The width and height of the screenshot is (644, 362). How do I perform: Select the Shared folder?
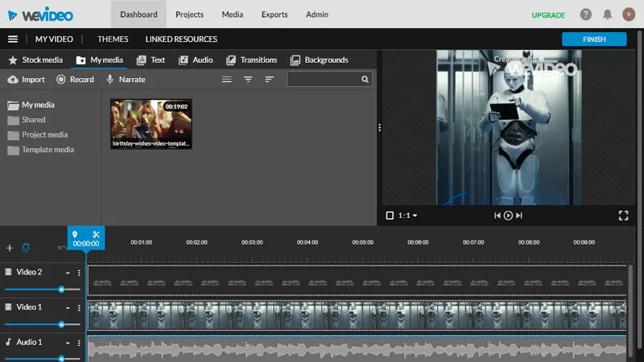click(27, 120)
